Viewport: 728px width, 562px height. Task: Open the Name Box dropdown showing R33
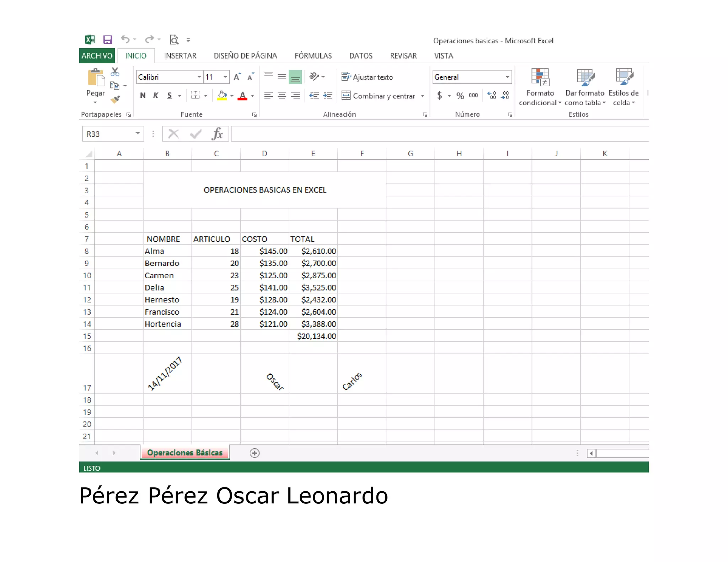(x=137, y=134)
